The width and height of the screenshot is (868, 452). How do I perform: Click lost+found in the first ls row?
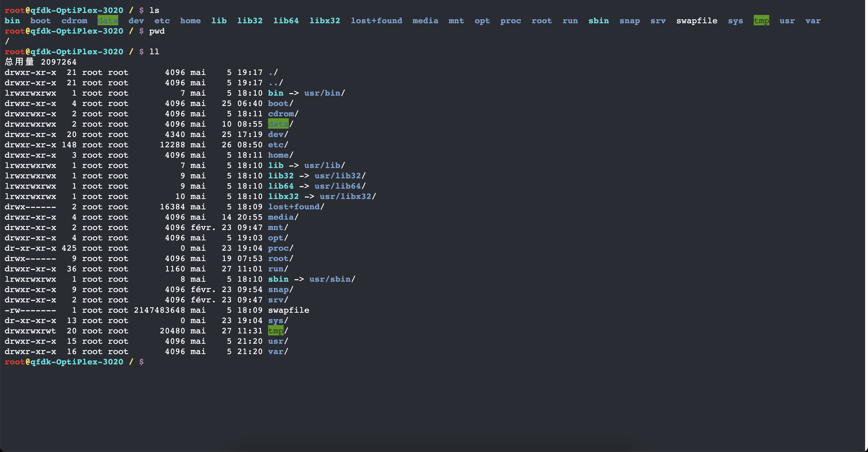click(376, 21)
